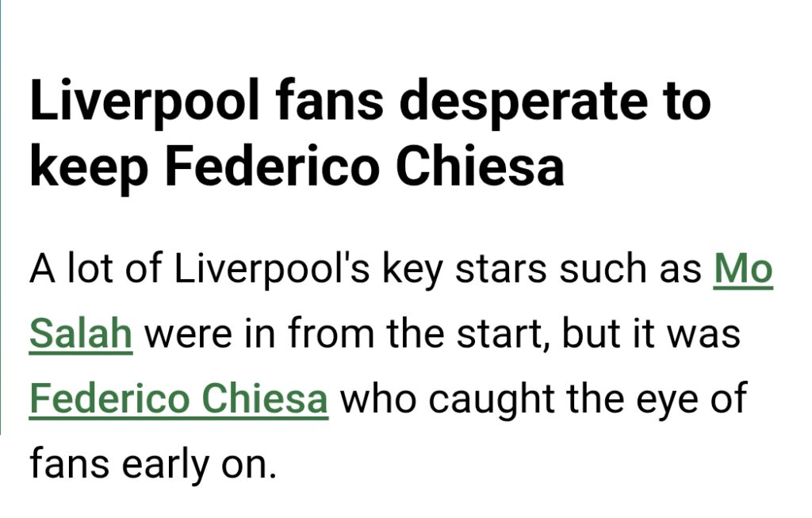Click the underlined word "Salah"
This screenshot has height=518, width=812.
[80, 335]
